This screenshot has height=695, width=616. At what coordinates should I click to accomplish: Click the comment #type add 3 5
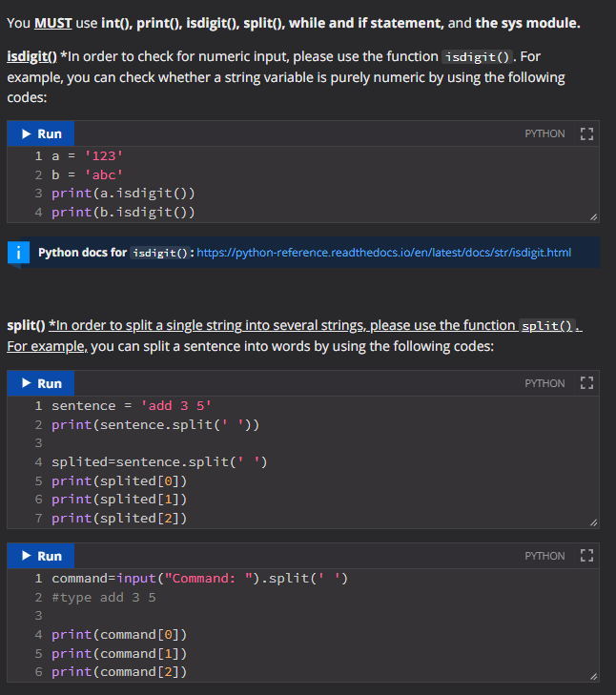coord(104,598)
